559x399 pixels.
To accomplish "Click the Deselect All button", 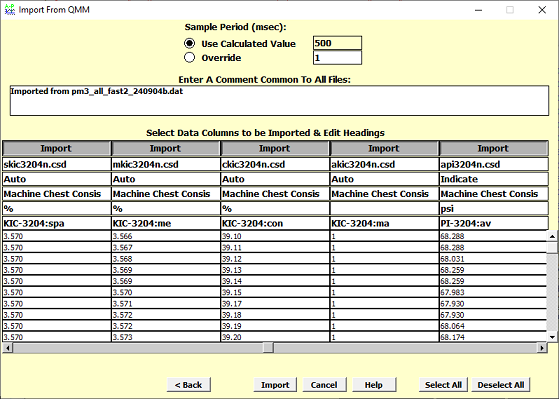I will 501,385.
